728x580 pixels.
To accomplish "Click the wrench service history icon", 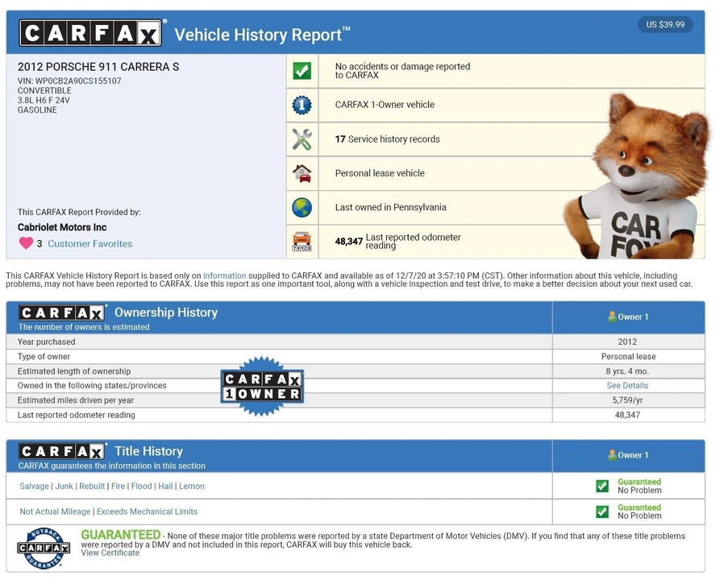I will pos(302,139).
